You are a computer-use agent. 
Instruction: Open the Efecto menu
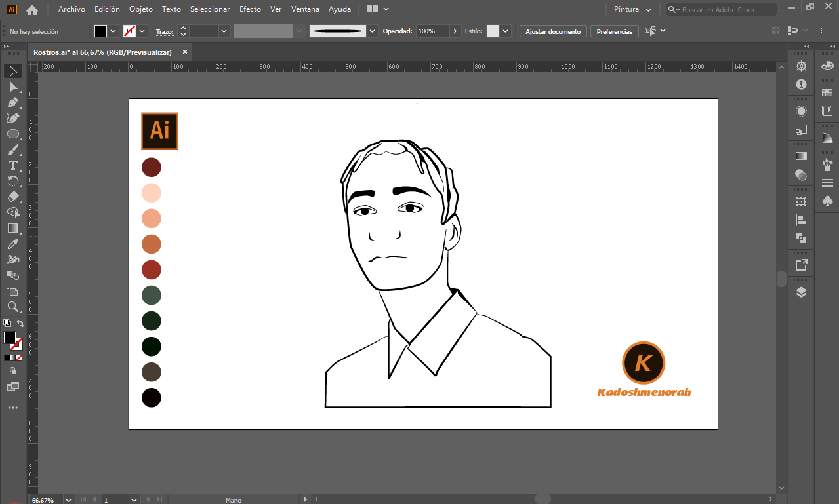coord(250,9)
